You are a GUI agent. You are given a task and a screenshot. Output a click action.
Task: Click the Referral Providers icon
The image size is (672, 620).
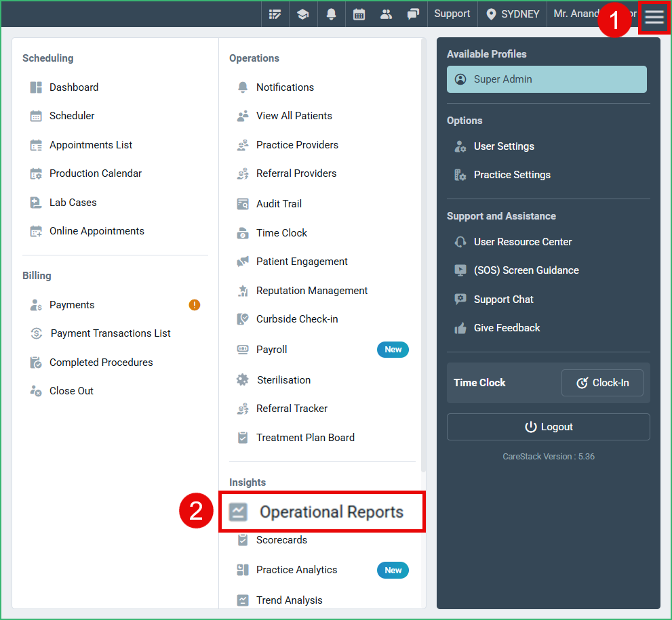243,173
